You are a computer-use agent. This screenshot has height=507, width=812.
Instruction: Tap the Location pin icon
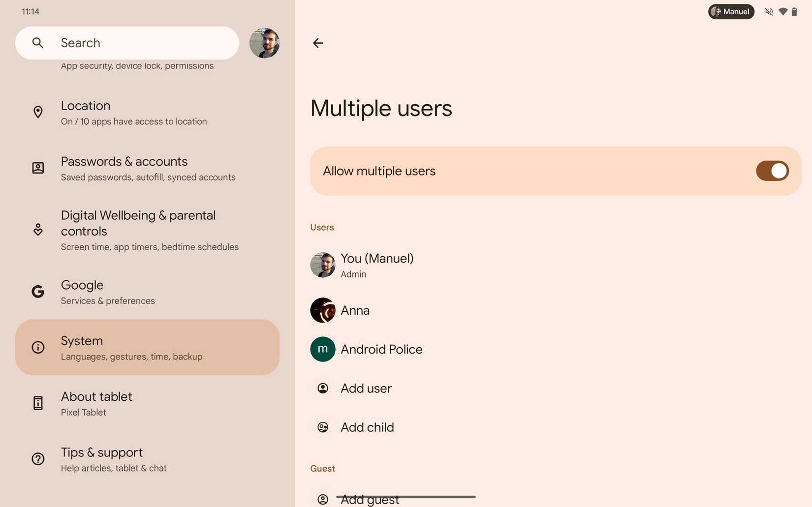point(38,112)
